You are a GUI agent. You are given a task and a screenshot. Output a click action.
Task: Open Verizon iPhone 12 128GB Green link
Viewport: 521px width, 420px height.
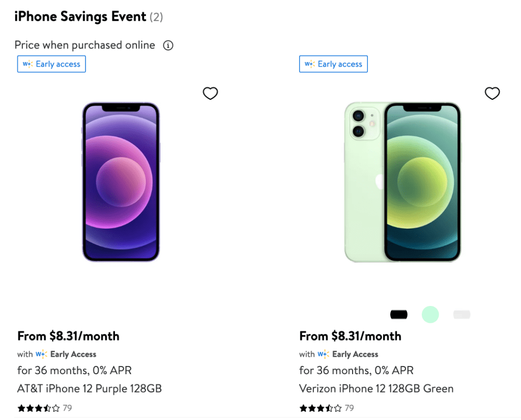(376, 388)
